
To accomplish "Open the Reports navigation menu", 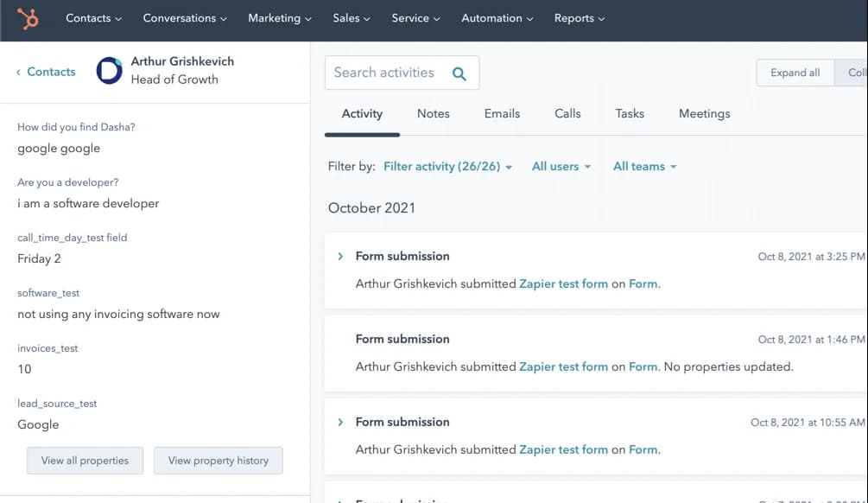I will tap(579, 18).
